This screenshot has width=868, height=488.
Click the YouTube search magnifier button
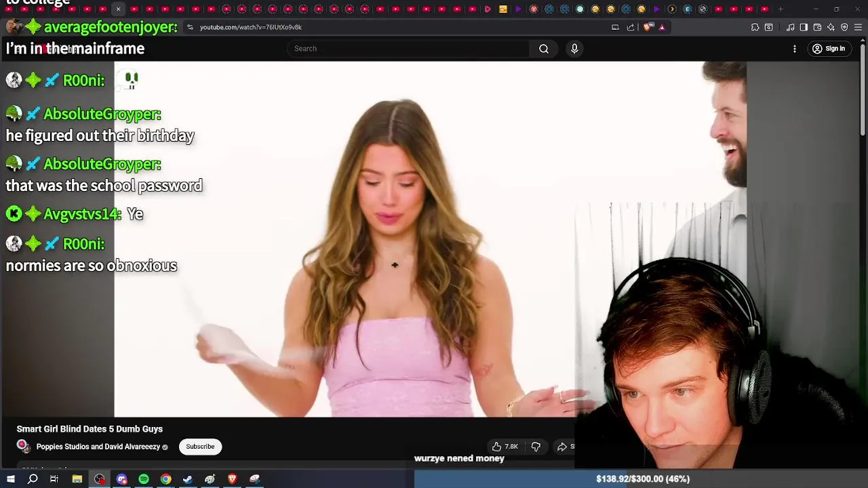click(544, 49)
